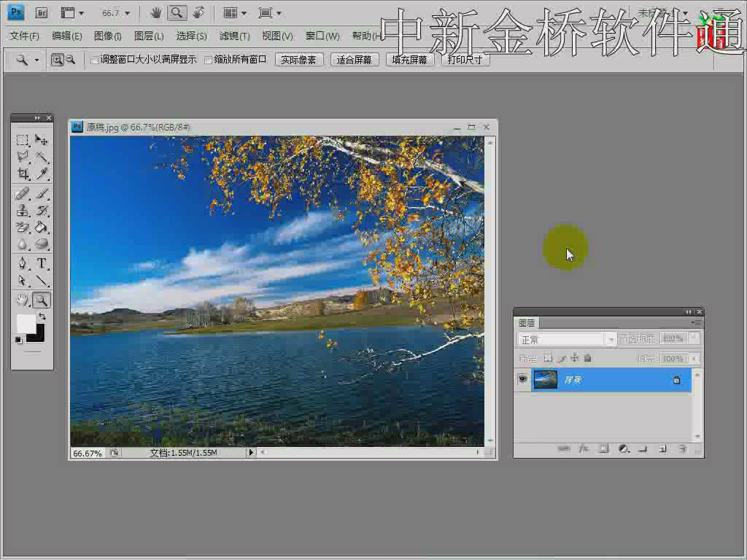Reset default foreground and background colors
The image size is (747, 560).
pyautogui.click(x=18, y=340)
